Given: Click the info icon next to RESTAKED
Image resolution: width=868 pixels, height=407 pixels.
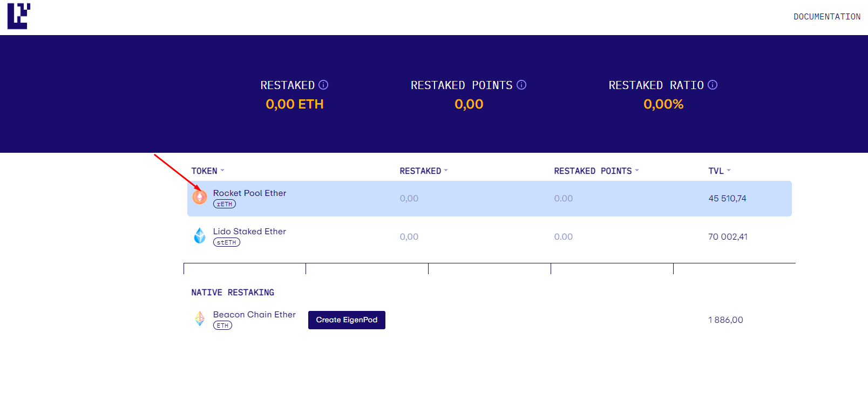Looking at the screenshot, I should pyautogui.click(x=323, y=85).
